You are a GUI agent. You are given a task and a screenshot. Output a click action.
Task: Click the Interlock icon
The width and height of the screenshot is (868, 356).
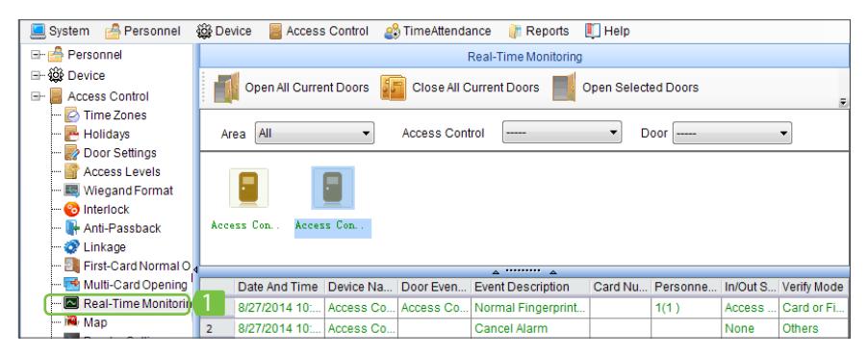click(72, 210)
